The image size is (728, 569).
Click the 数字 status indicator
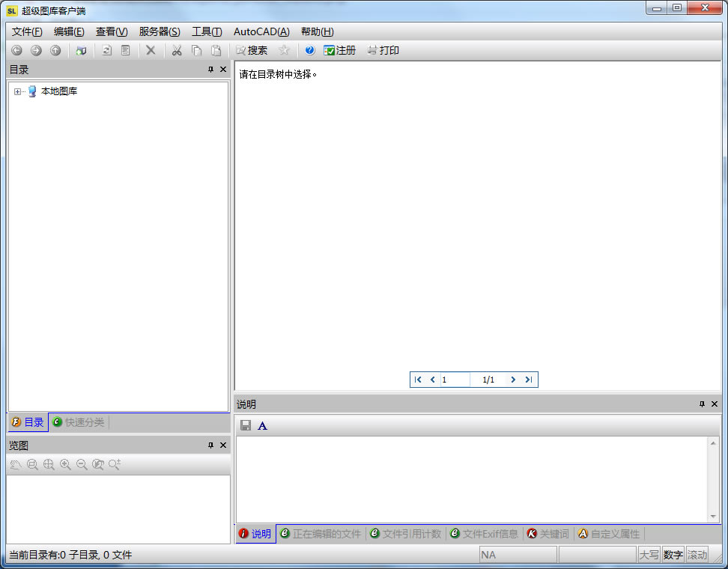[673, 555]
